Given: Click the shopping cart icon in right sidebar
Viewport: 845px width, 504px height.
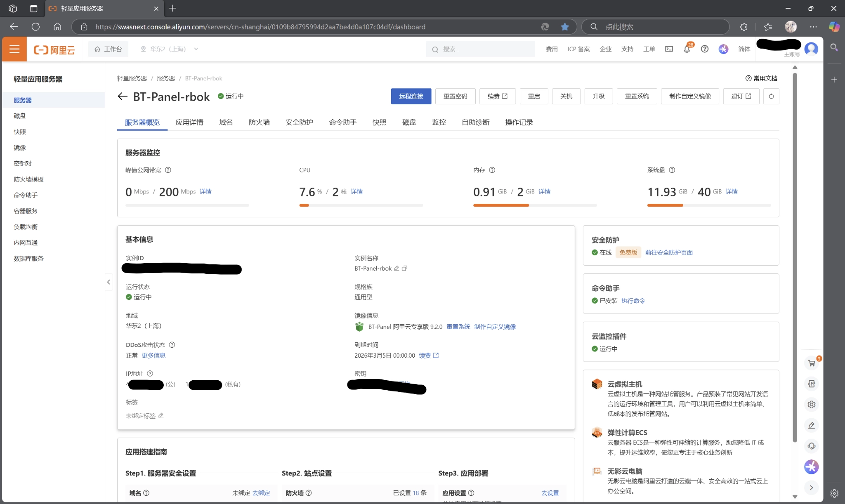Looking at the screenshot, I should click(811, 363).
